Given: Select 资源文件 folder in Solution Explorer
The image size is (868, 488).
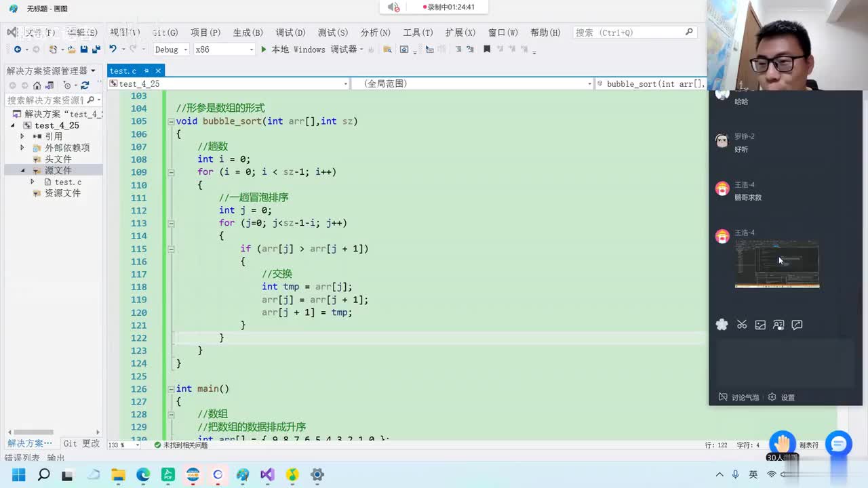Looking at the screenshot, I should (x=62, y=193).
